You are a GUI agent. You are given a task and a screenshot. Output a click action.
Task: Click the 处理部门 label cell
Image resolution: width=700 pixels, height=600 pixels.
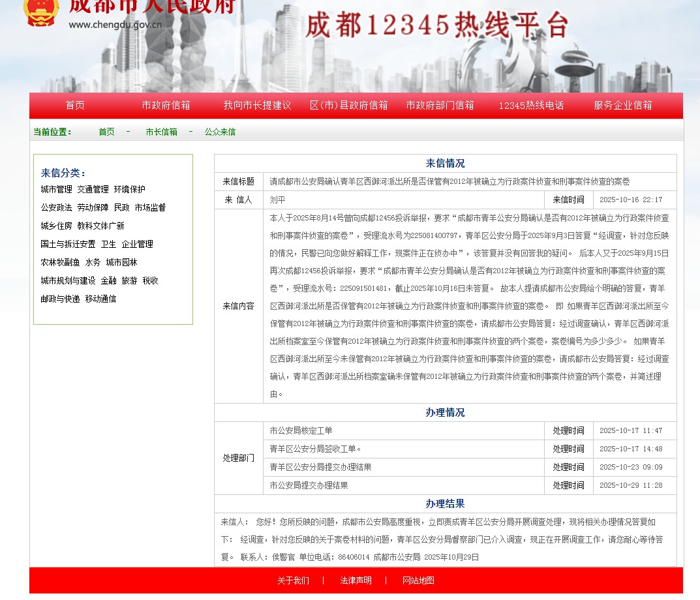tap(238, 458)
